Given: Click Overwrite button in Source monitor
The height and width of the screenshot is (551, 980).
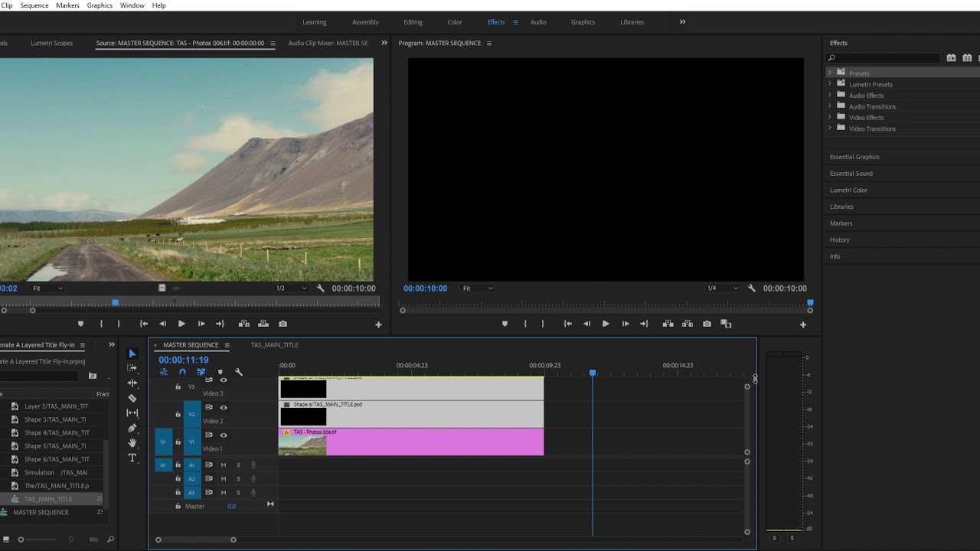Looking at the screenshot, I should 263,324.
